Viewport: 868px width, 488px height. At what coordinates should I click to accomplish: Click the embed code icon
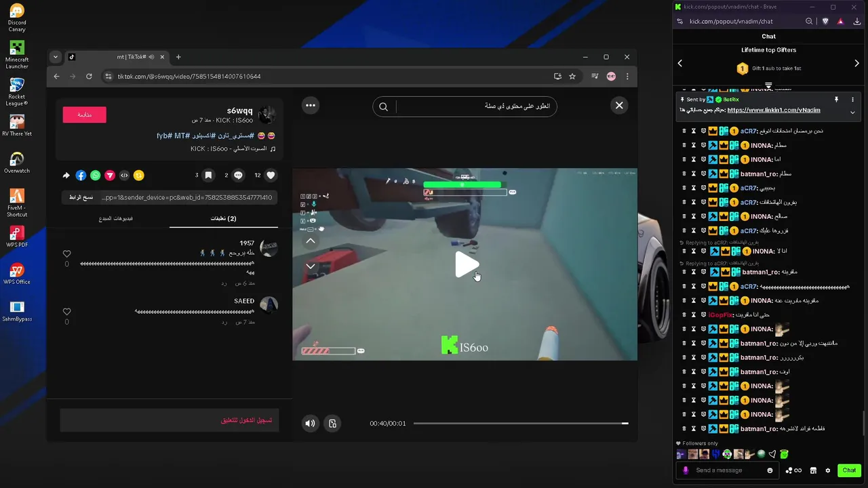[124, 176]
